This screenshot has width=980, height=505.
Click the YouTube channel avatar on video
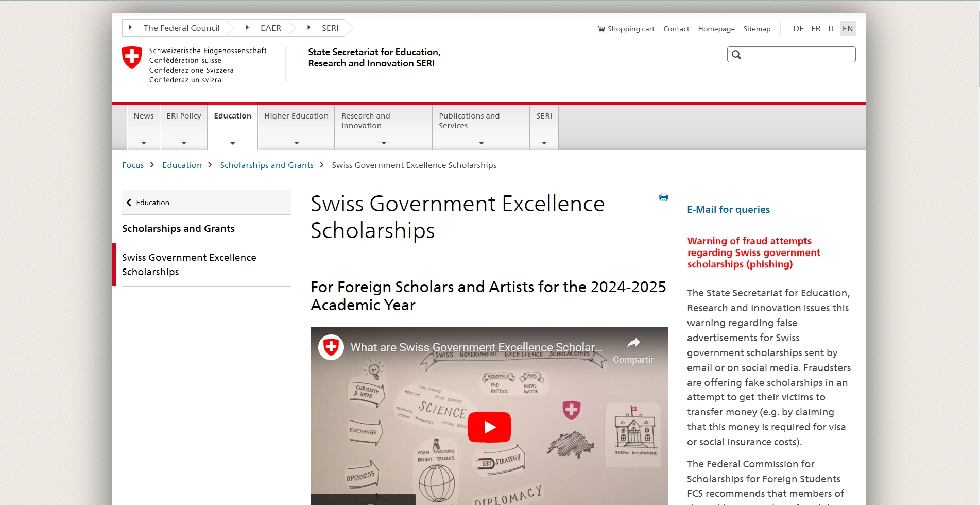(x=331, y=347)
